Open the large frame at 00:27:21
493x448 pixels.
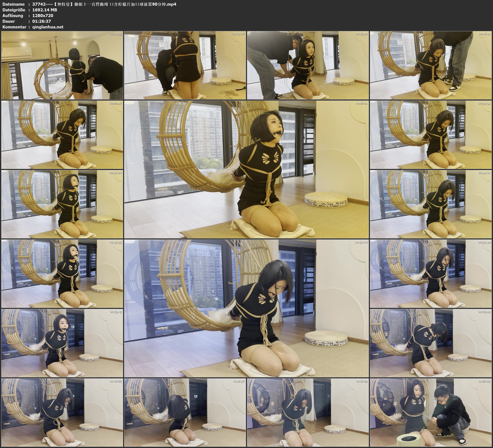pyautogui.click(x=246, y=169)
